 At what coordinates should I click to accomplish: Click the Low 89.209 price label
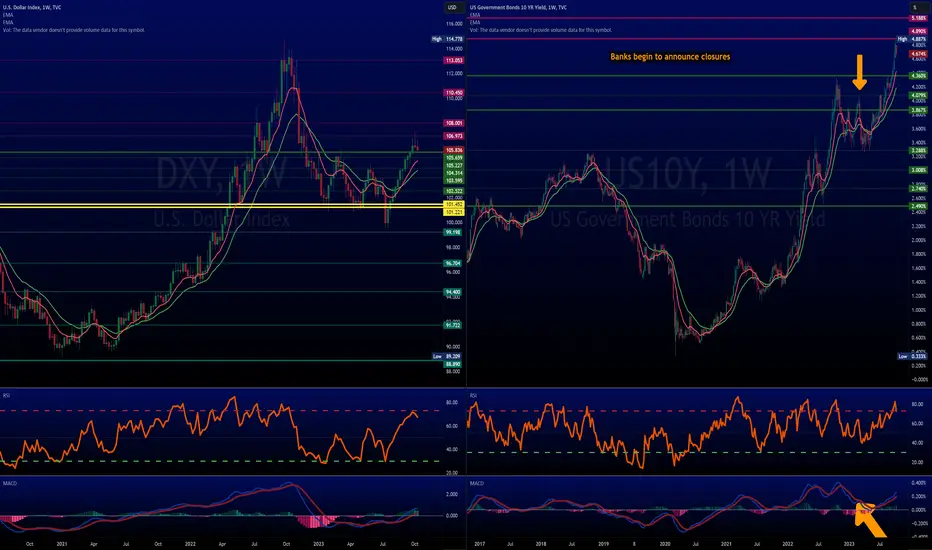click(x=447, y=356)
